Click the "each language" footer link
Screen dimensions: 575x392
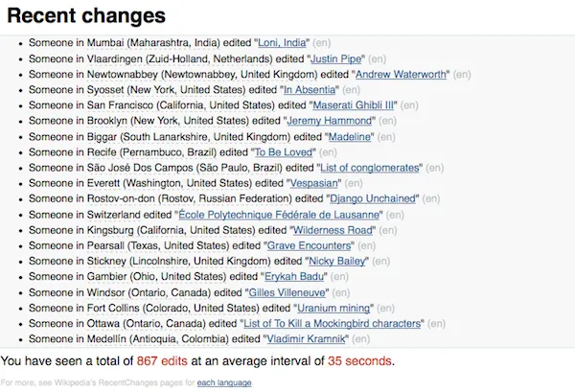[224, 383]
